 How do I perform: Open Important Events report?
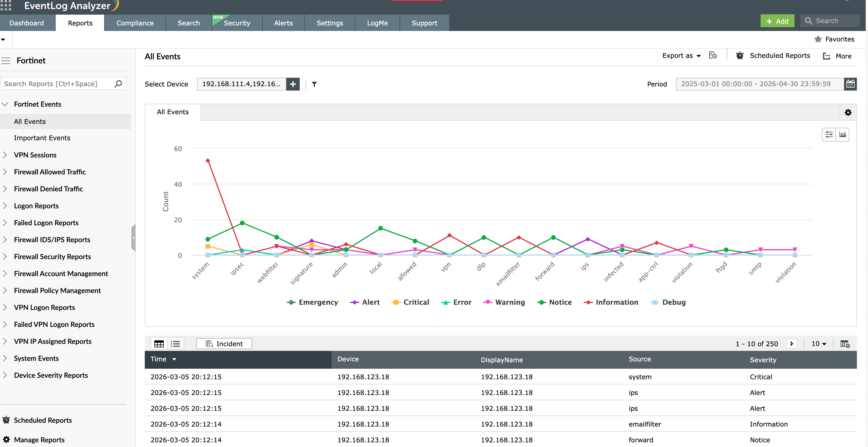pos(42,138)
